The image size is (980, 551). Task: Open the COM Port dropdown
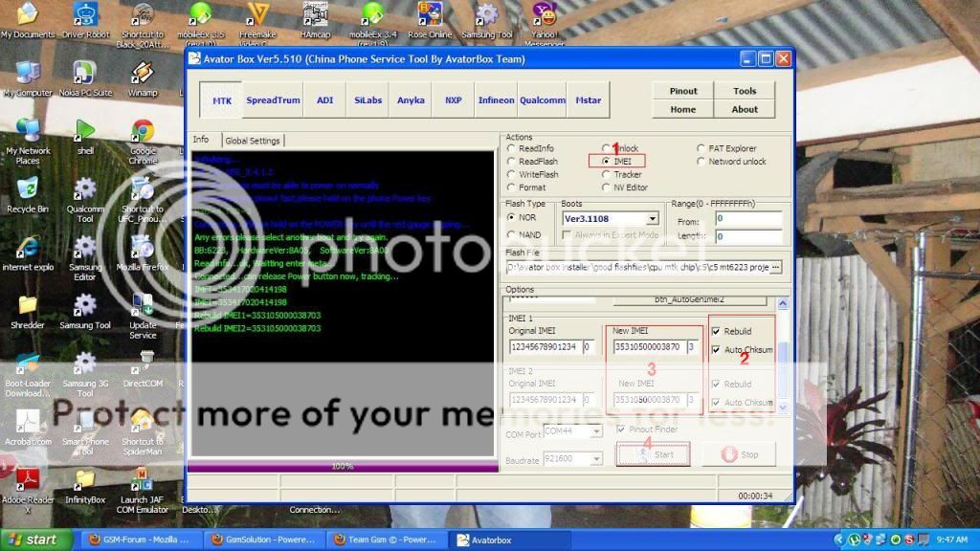[x=596, y=431]
